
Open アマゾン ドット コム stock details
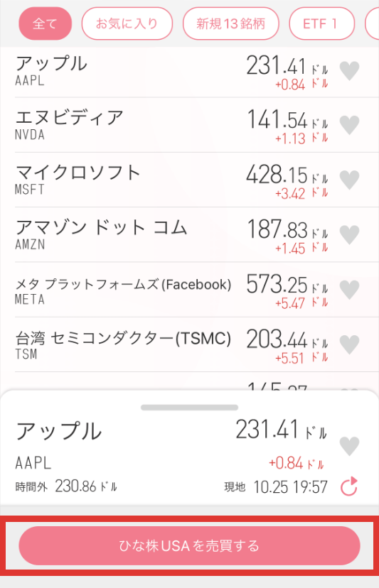coord(196,235)
